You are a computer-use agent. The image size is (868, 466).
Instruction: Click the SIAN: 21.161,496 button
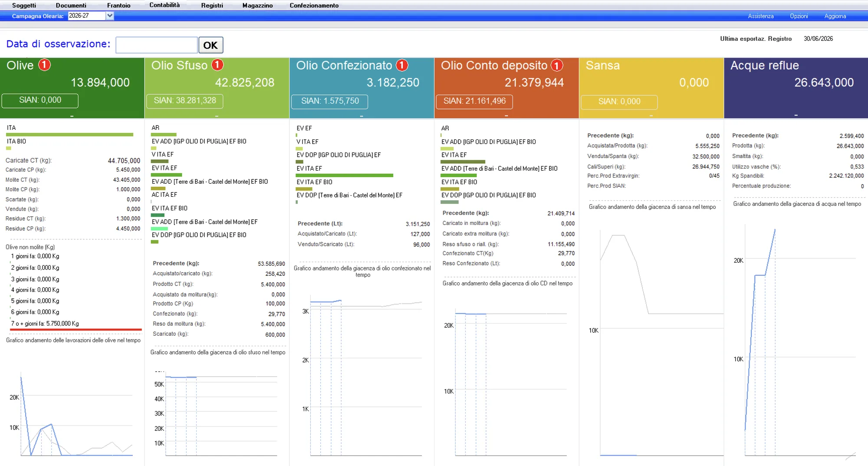[x=474, y=101]
